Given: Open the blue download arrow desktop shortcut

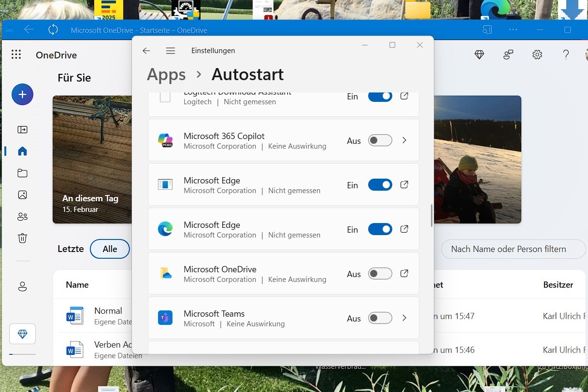Looking at the screenshot, I should click(573, 10).
